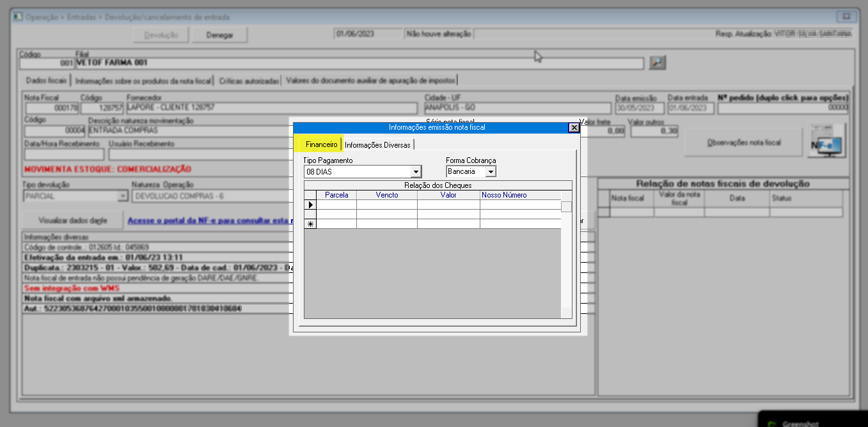This screenshot has height=427, width=868.
Task: Select the Dados fiscais tab
Action: click(45, 81)
